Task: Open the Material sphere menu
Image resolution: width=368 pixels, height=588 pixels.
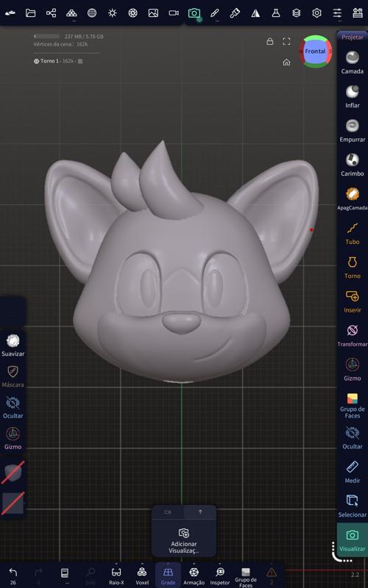Action: tap(92, 13)
